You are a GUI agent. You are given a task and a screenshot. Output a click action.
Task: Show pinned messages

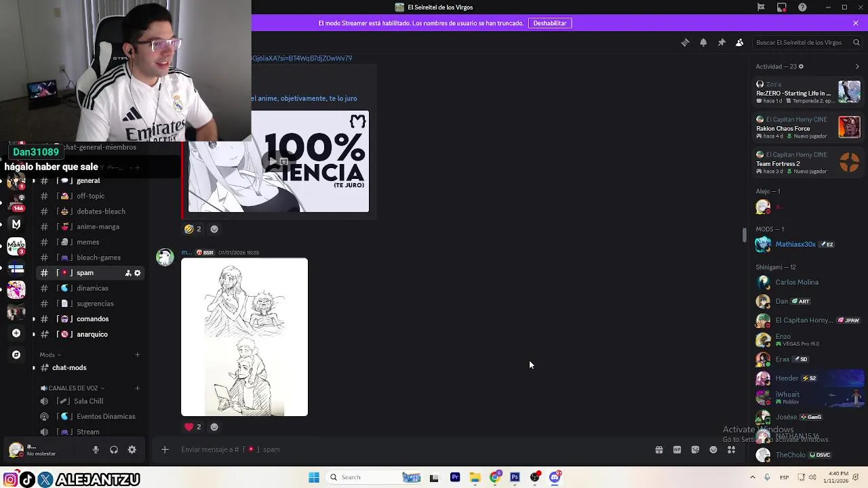722,42
